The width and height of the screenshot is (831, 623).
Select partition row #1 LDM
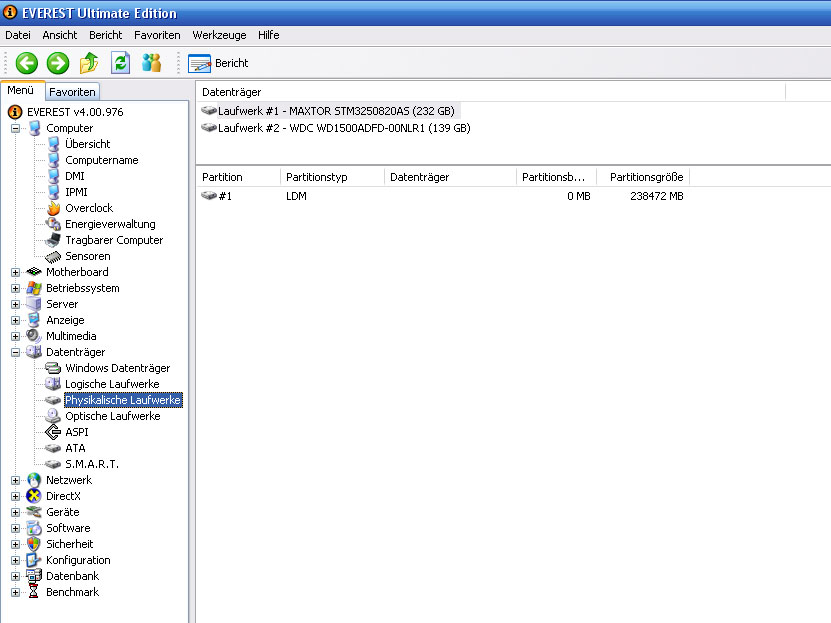point(443,196)
